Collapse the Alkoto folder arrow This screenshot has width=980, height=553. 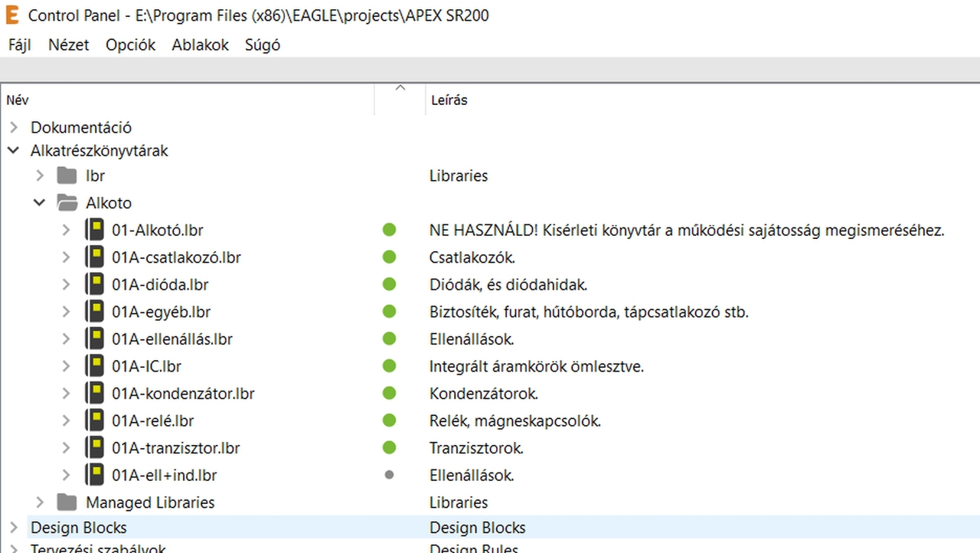(x=41, y=203)
